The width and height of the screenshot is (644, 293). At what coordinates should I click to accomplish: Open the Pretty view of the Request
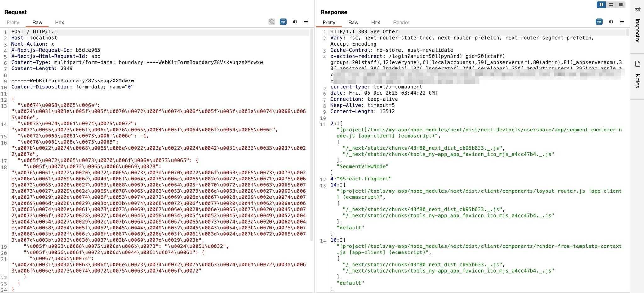[x=13, y=22]
